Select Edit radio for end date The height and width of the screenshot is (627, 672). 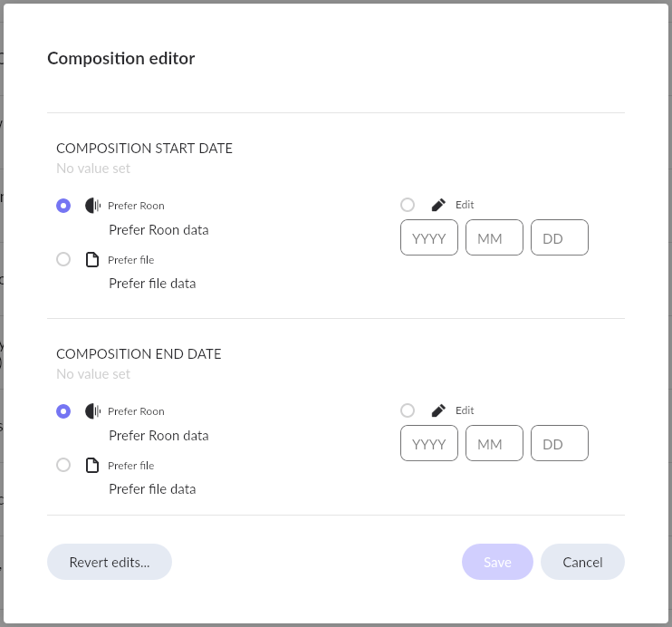[x=408, y=410]
